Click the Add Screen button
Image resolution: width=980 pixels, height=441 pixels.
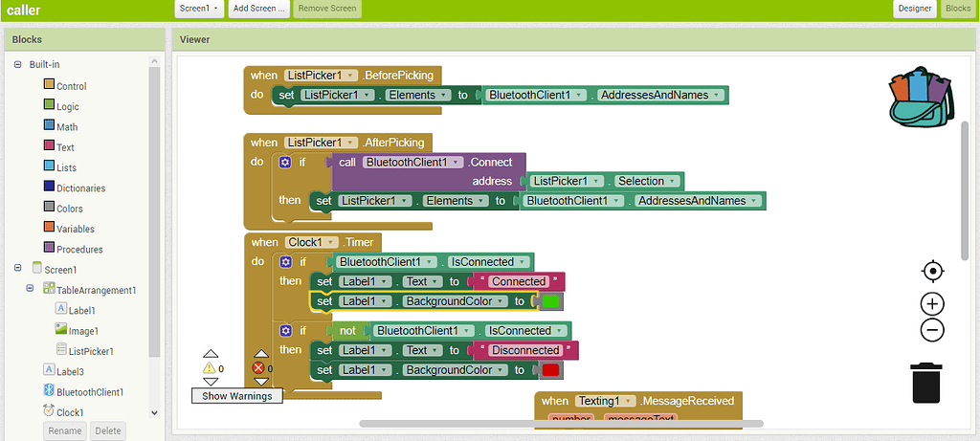(x=259, y=9)
